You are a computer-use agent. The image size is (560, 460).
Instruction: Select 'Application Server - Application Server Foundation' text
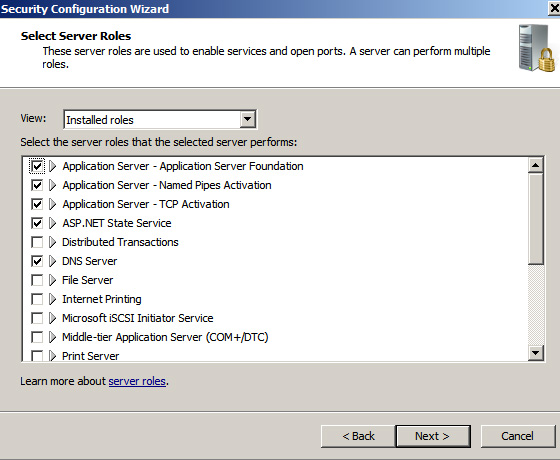click(x=183, y=166)
